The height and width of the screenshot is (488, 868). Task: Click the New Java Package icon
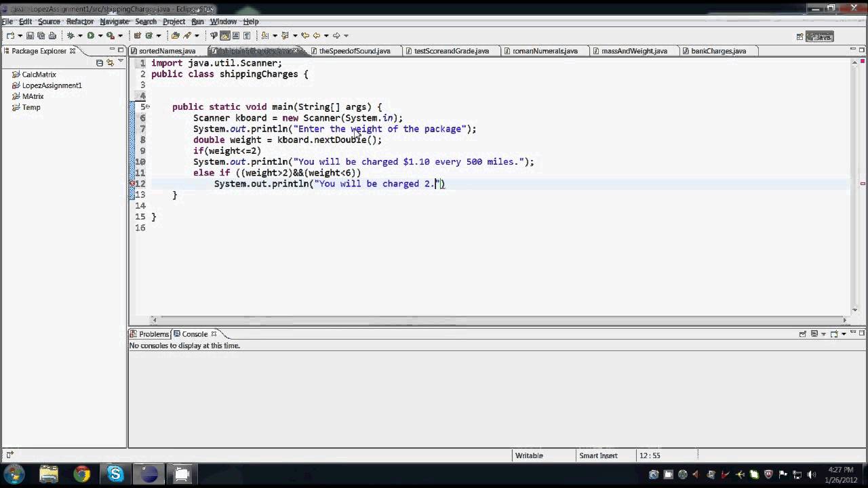pos(137,35)
